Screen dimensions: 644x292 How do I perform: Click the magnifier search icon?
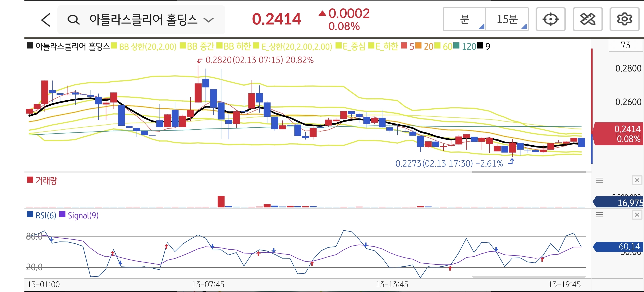pos(74,20)
